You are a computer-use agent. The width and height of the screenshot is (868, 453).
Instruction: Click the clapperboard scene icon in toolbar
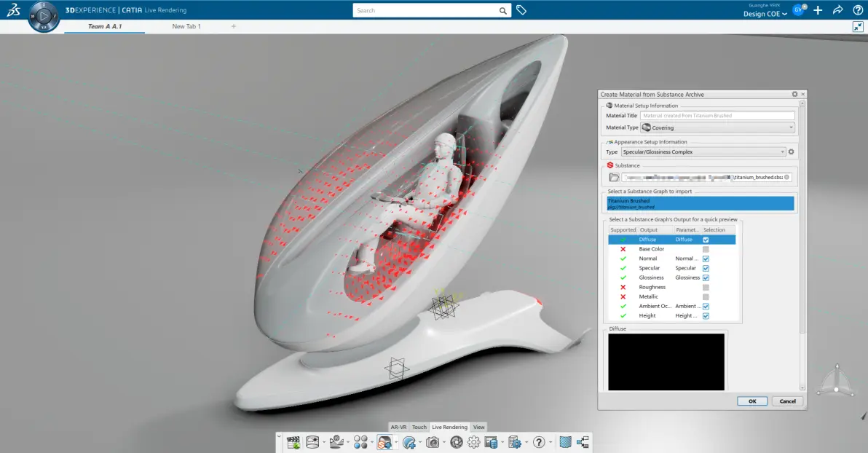click(x=293, y=443)
